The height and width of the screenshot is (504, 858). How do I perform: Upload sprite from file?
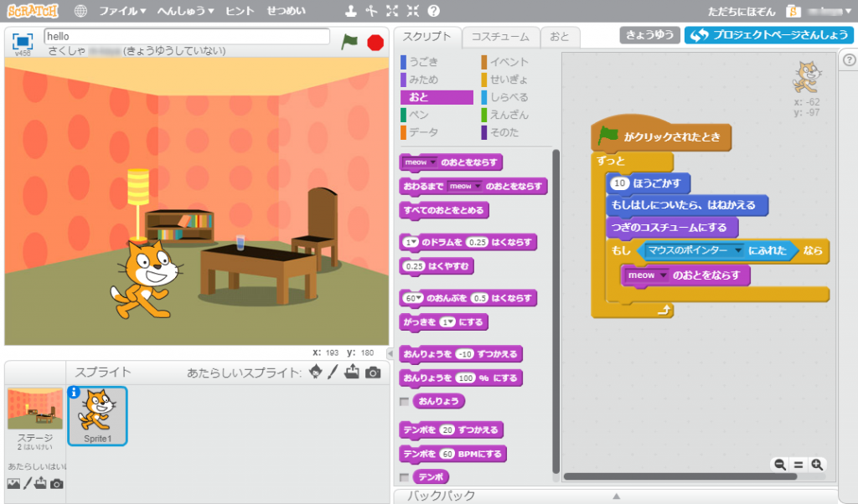click(352, 372)
